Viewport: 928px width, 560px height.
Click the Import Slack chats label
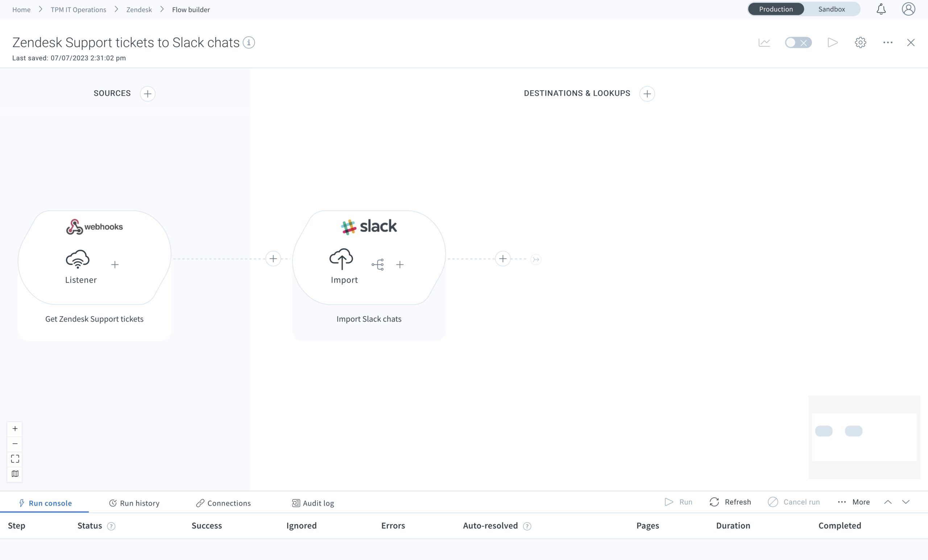(369, 319)
